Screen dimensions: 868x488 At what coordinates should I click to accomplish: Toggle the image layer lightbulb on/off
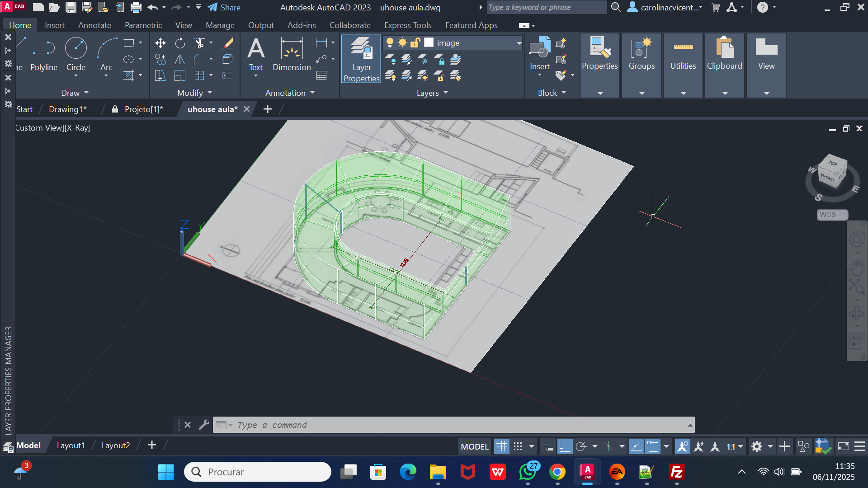(390, 42)
